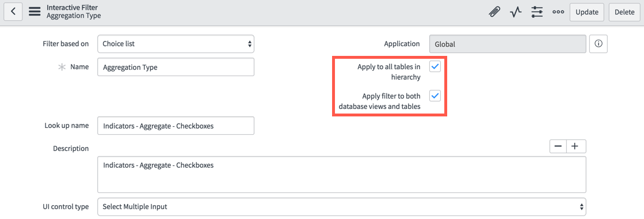Expand Description with the plus button
Image resolution: width=644 pixels, height=219 pixels.
coord(576,146)
